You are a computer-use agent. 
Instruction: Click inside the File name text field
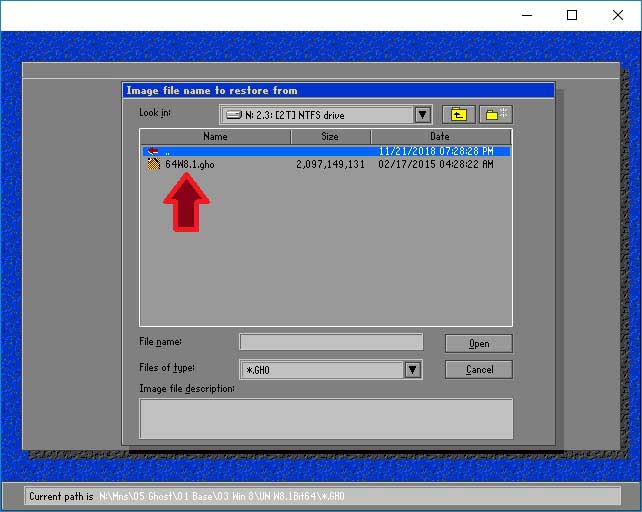click(x=331, y=342)
